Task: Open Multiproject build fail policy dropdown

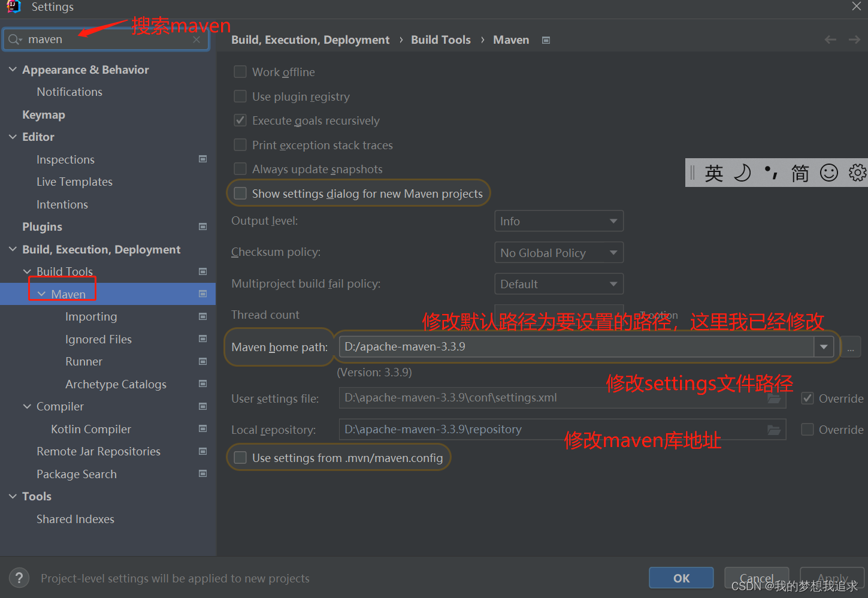Action: point(559,284)
